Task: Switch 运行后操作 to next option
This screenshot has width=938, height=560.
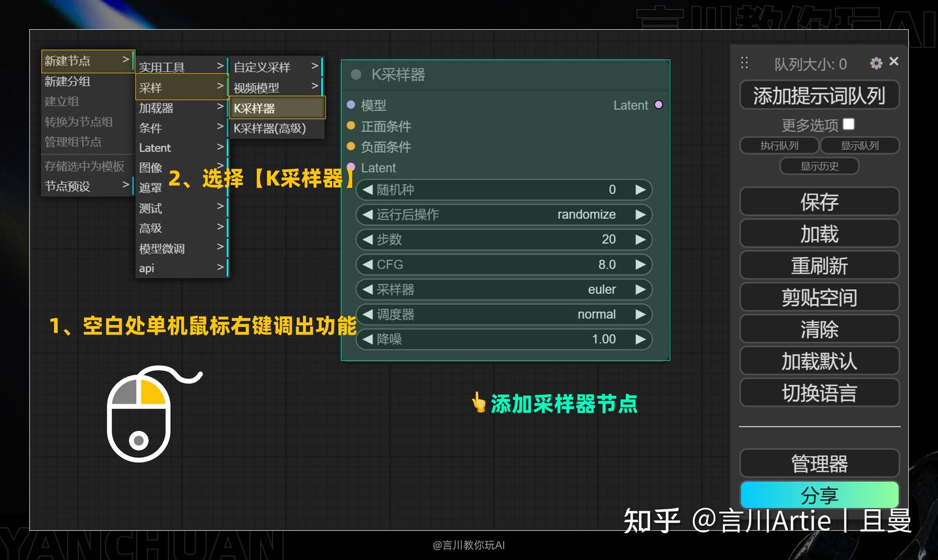Action: coord(640,214)
